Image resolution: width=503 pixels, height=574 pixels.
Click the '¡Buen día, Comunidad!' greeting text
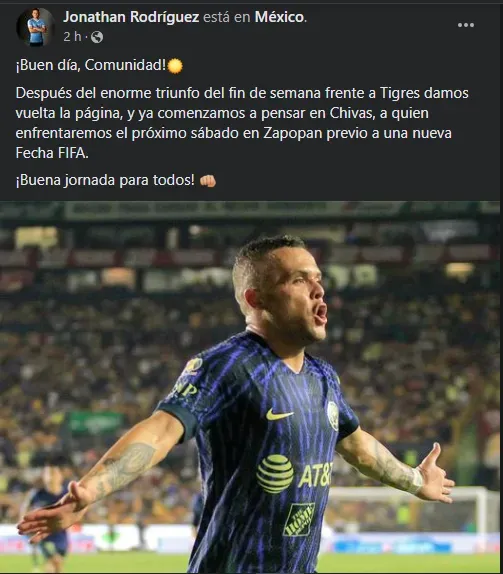point(91,65)
